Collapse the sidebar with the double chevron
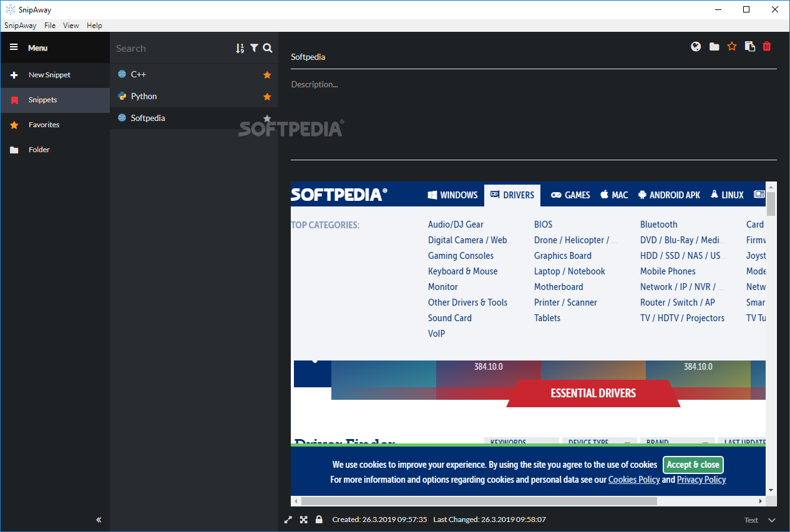Screen dimensions: 790x532 pyautogui.click(x=99, y=520)
